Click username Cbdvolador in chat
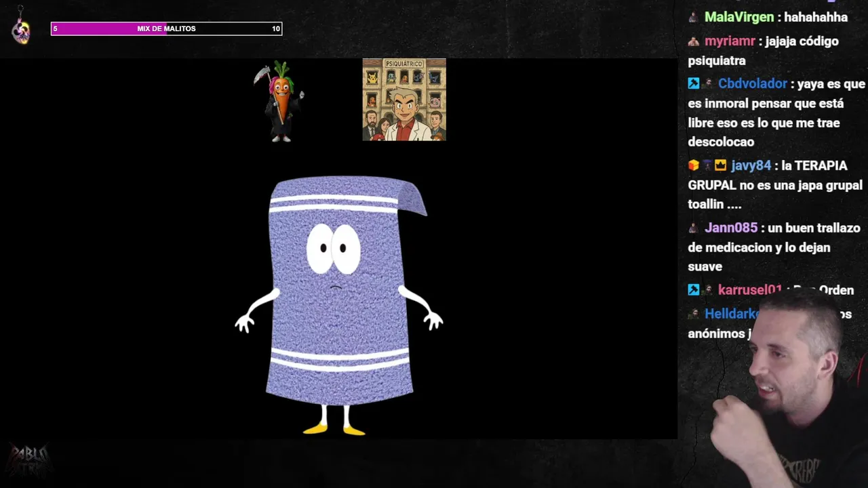Viewport: 868px width, 488px height. pos(753,84)
